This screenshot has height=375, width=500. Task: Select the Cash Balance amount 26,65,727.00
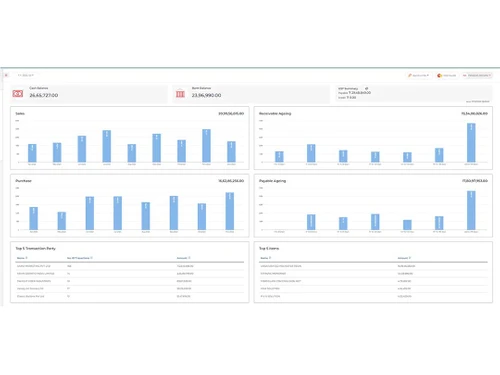click(x=44, y=95)
